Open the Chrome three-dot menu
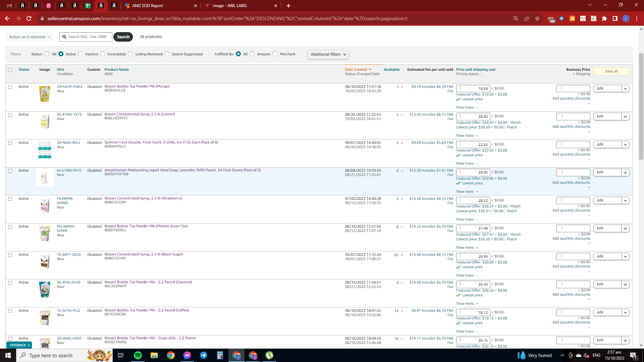This screenshot has width=644, height=362. click(x=637, y=18)
